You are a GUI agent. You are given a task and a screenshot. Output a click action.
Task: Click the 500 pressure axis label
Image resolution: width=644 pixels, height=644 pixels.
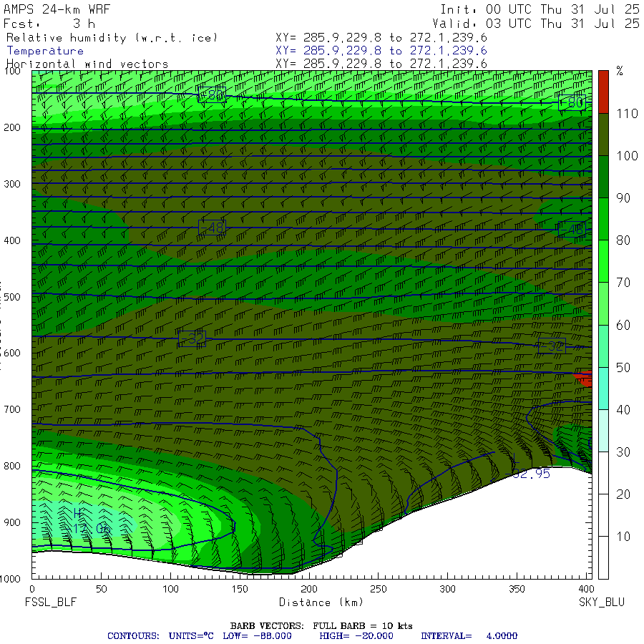point(12,296)
